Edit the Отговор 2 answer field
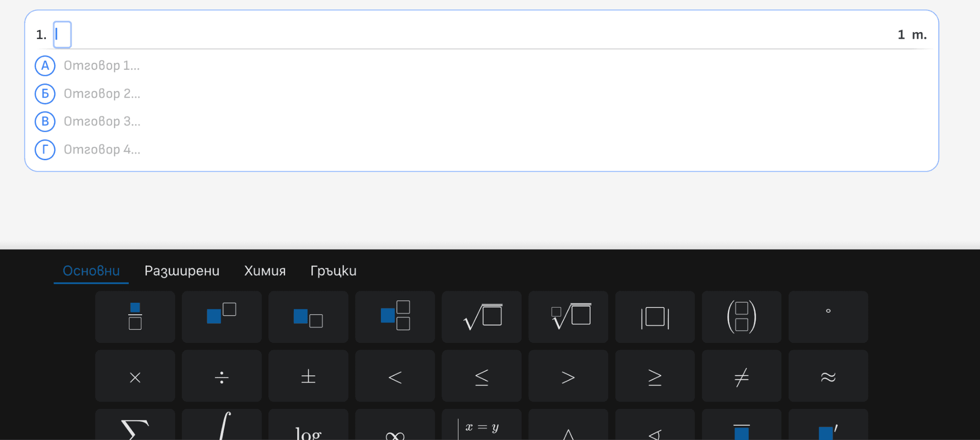The image size is (980, 440). click(x=102, y=94)
